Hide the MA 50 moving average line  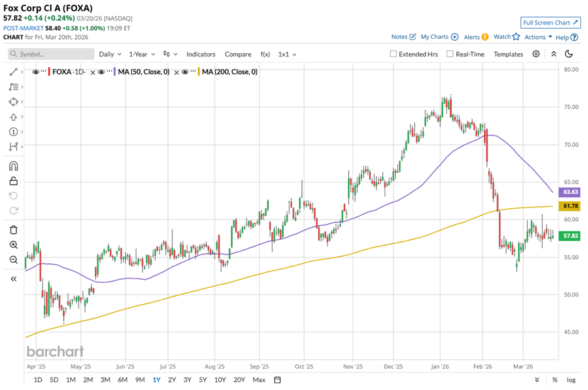click(102, 72)
